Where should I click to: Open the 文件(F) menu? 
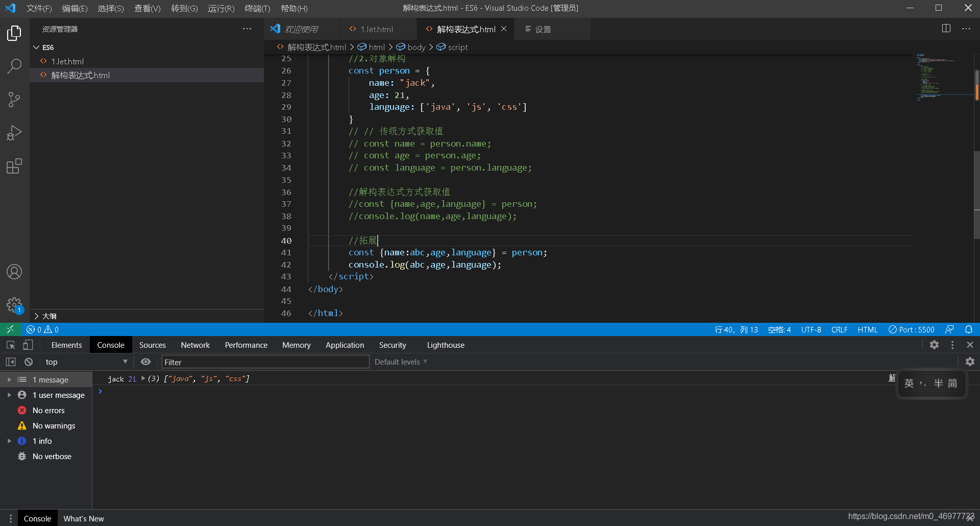(39, 8)
